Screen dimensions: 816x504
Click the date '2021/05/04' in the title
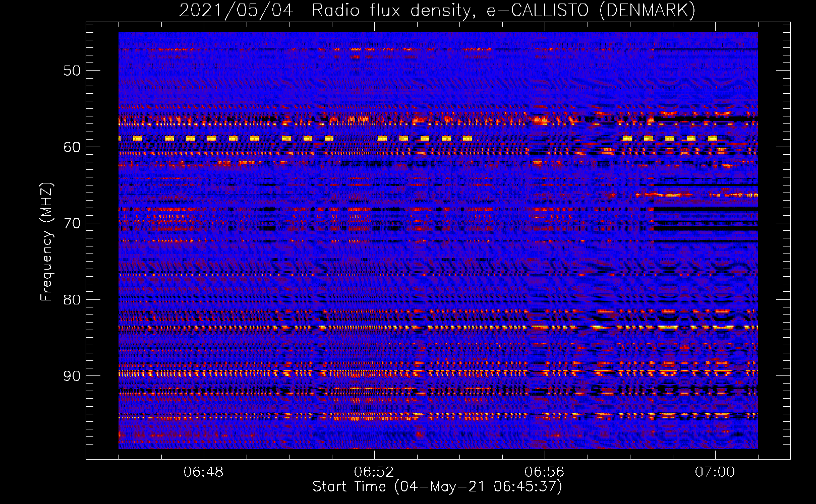click(236, 11)
